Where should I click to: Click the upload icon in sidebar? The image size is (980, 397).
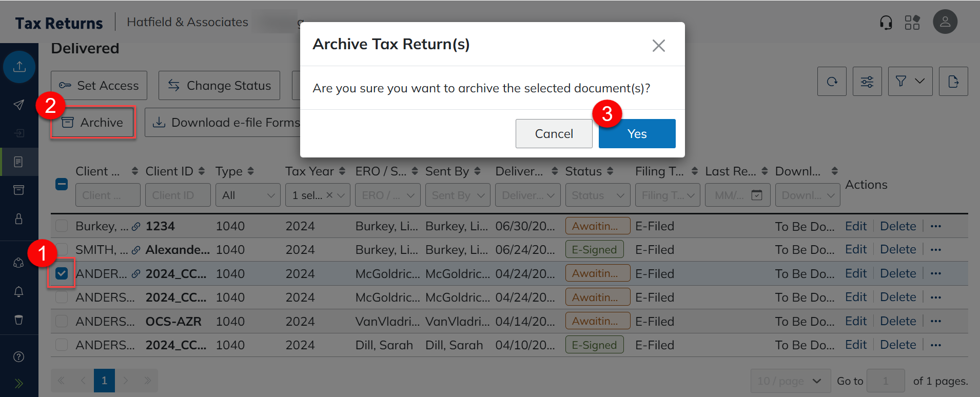pos(19,67)
